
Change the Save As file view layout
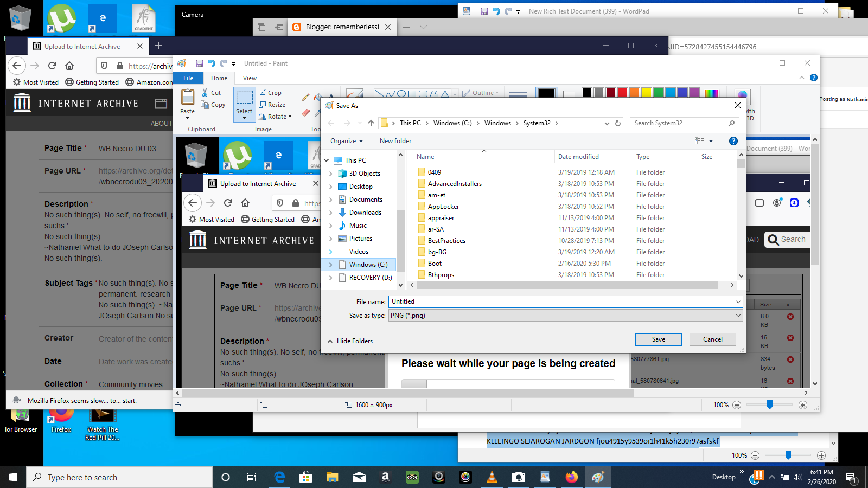700,141
